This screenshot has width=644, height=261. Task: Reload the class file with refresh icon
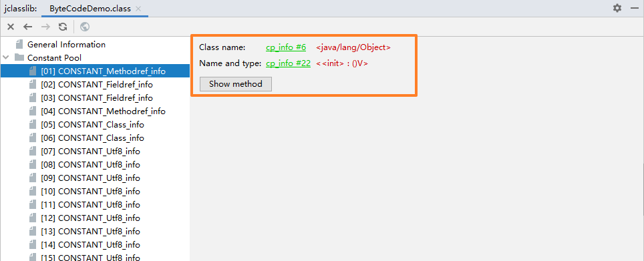tap(62, 27)
